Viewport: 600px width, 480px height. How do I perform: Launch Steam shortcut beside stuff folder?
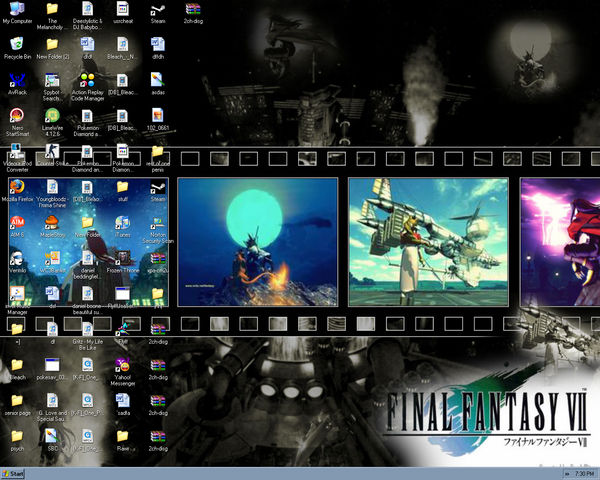pyautogui.click(x=158, y=190)
